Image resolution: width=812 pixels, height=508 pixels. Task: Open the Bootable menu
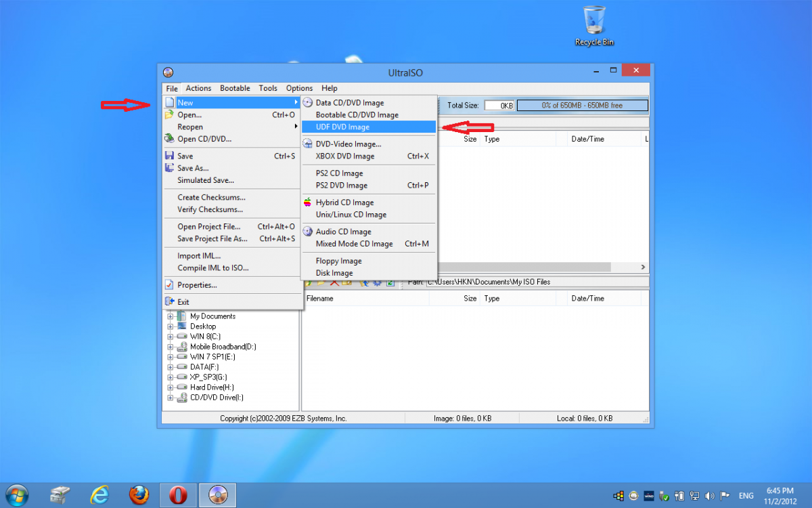pos(235,88)
